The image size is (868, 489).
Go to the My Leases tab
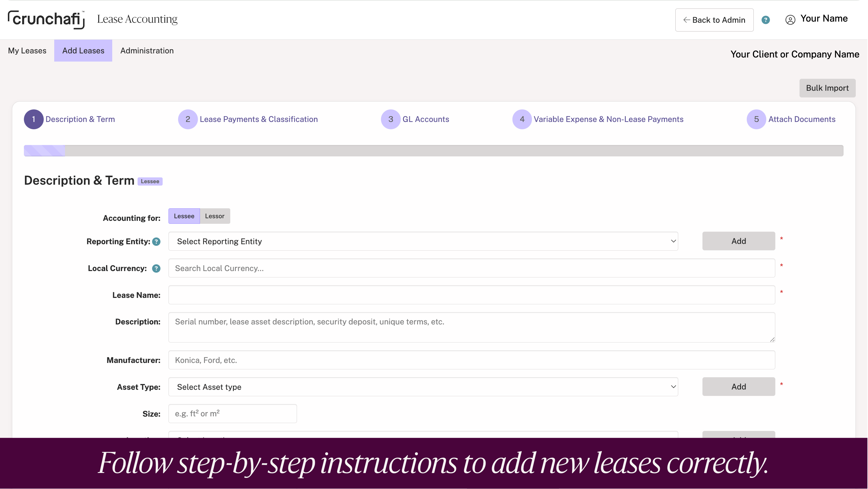tap(27, 50)
